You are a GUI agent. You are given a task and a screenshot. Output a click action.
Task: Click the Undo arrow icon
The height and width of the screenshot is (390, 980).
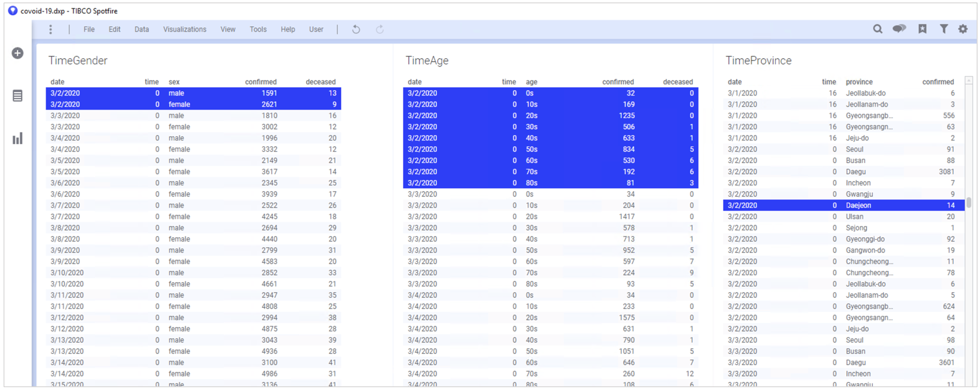[356, 29]
